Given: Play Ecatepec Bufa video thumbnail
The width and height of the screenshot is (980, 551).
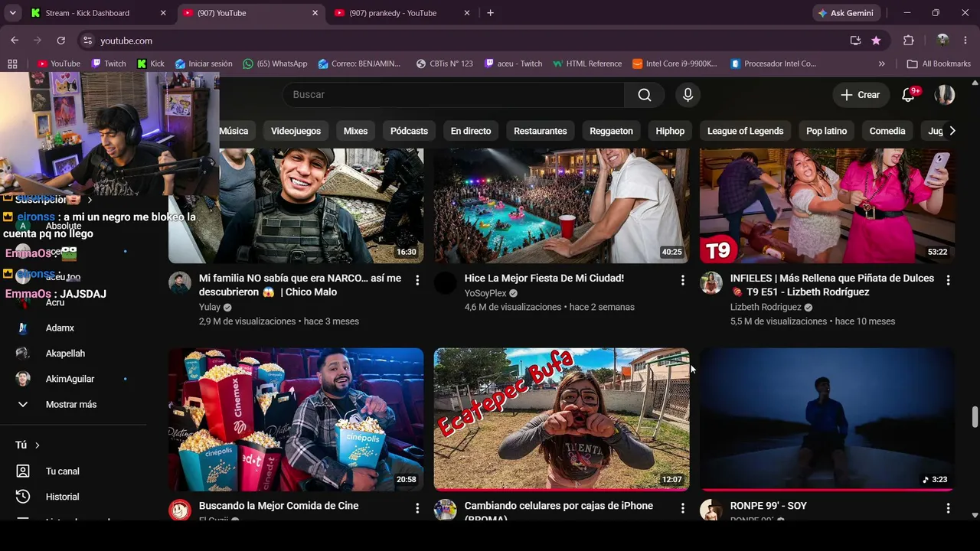Looking at the screenshot, I should click(x=561, y=419).
